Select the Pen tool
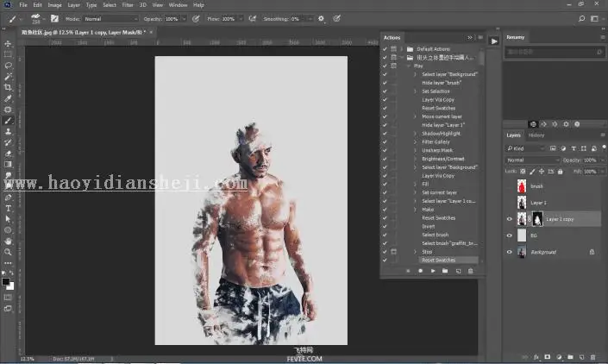This screenshot has width=608, height=364. [8, 198]
